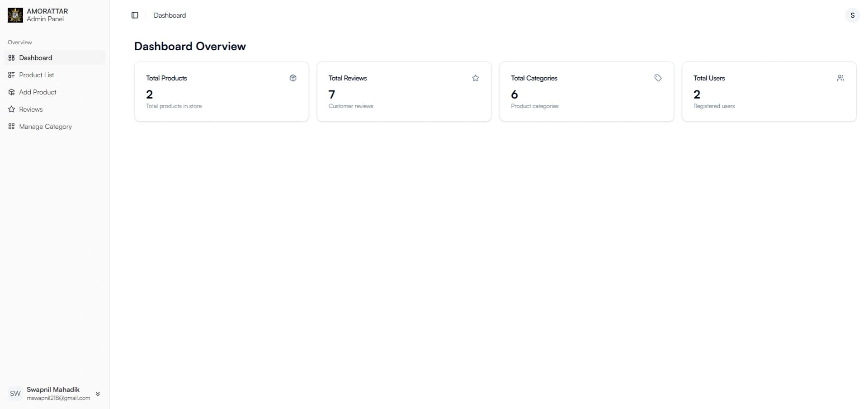Image resolution: width=868 pixels, height=409 pixels.
Task: Go to Manage Category page
Action: (55, 127)
